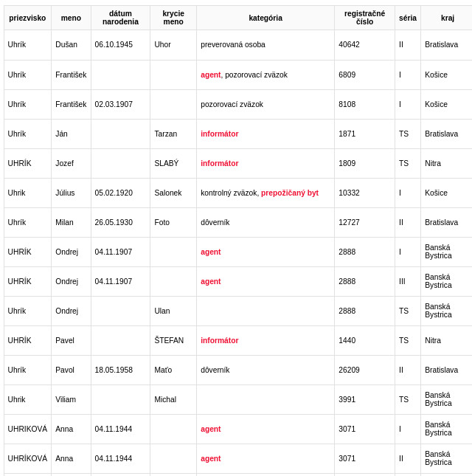Click registration number 26209
The height and width of the screenshot is (476, 472).
pyautogui.click(x=349, y=370)
